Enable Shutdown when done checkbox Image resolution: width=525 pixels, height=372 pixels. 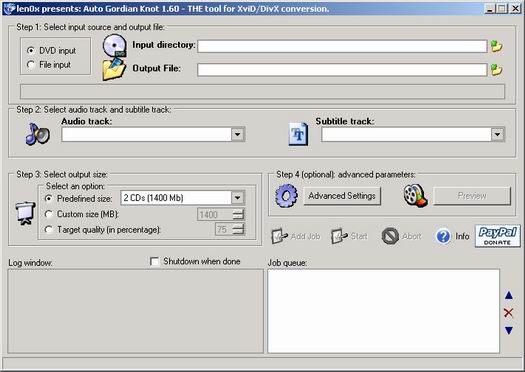(154, 262)
